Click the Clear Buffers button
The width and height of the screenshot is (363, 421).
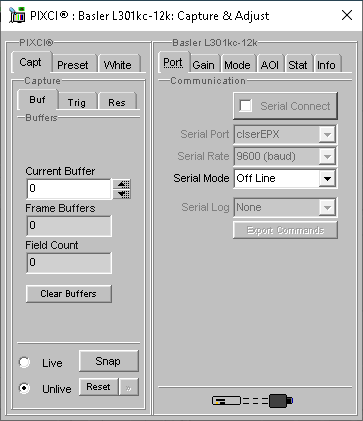(69, 294)
